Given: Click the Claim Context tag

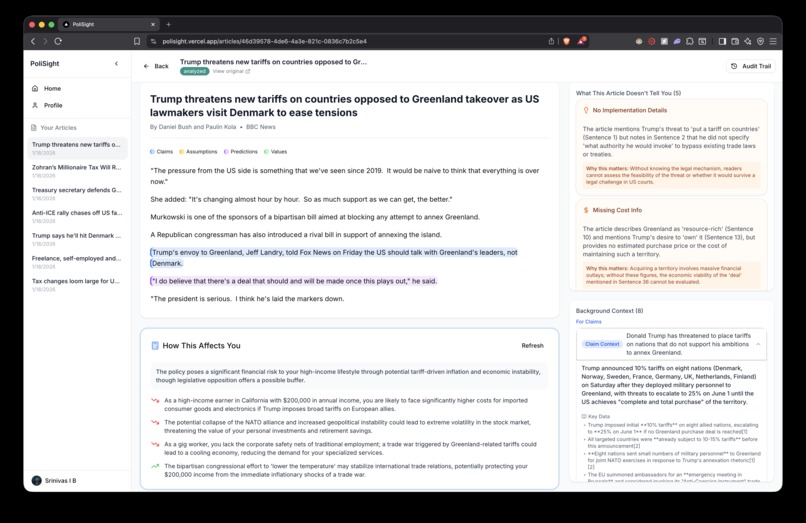Looking at the screenshot, I should [602, 345].
